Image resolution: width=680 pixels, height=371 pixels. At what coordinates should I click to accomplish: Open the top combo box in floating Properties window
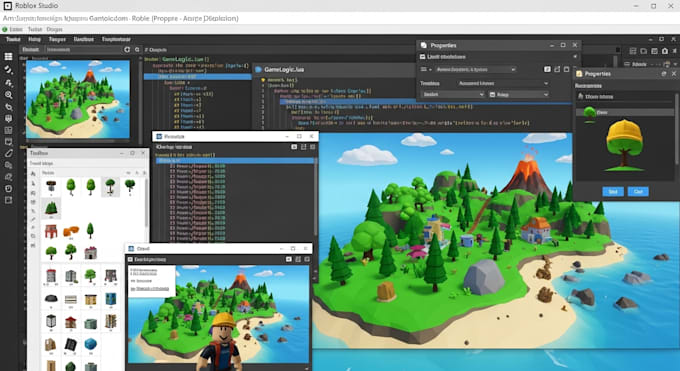(476, 69)
